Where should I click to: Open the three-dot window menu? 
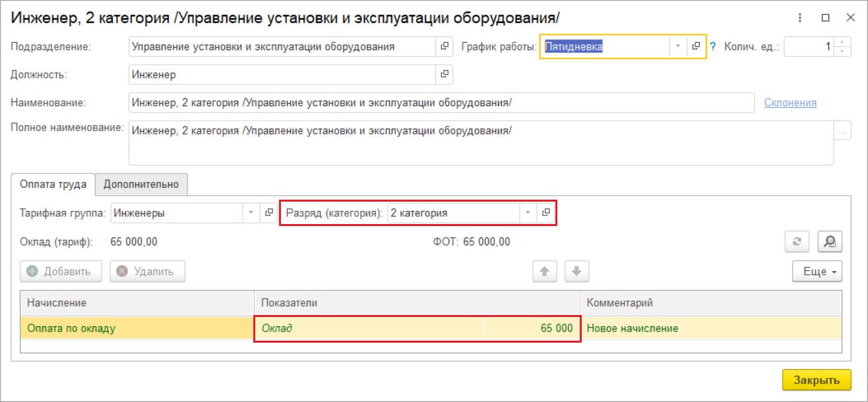point(799,18)
